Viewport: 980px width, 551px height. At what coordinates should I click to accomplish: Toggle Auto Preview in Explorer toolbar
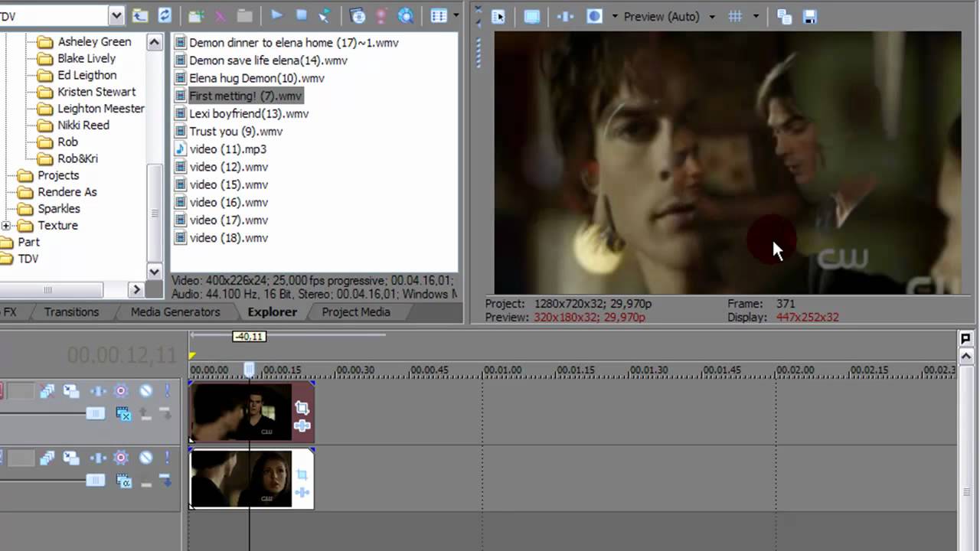(x=325, y=15)
